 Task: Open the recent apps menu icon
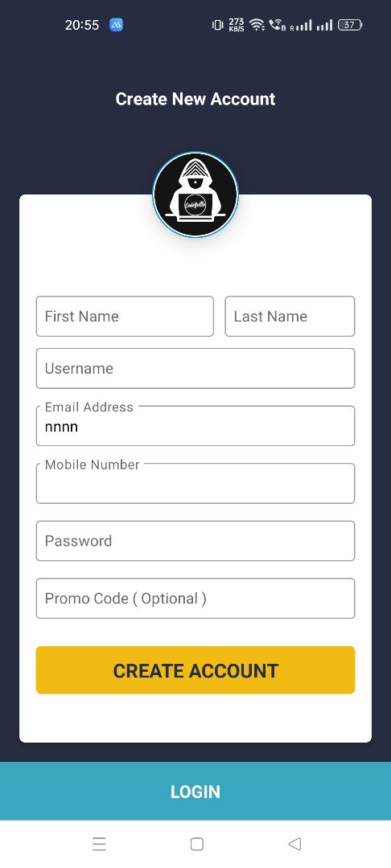click(99, 844)
